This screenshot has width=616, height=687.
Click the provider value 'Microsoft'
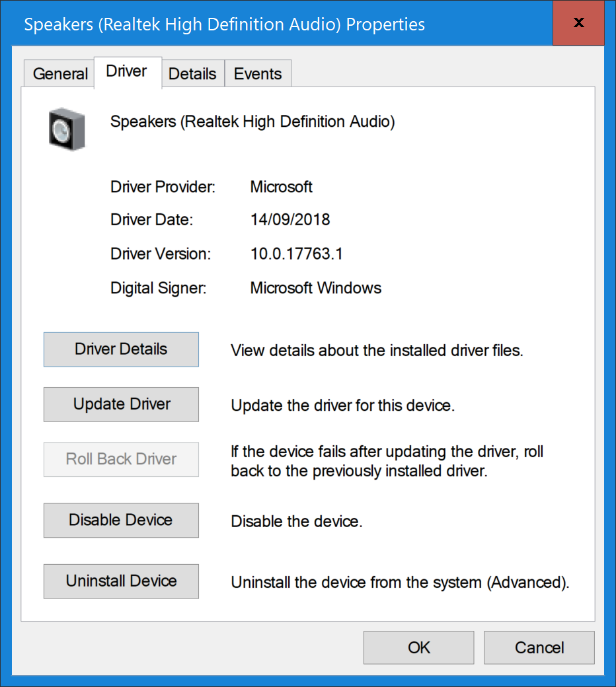pos(281,187)
